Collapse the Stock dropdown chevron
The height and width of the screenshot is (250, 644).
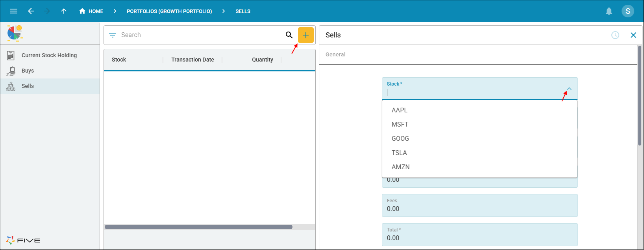[x=569, y=89]
